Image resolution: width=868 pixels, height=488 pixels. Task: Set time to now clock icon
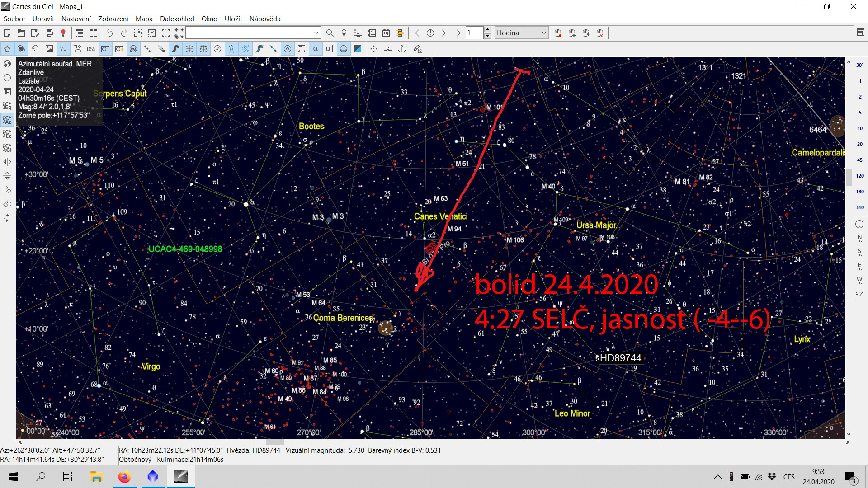(x=430, y=33)
